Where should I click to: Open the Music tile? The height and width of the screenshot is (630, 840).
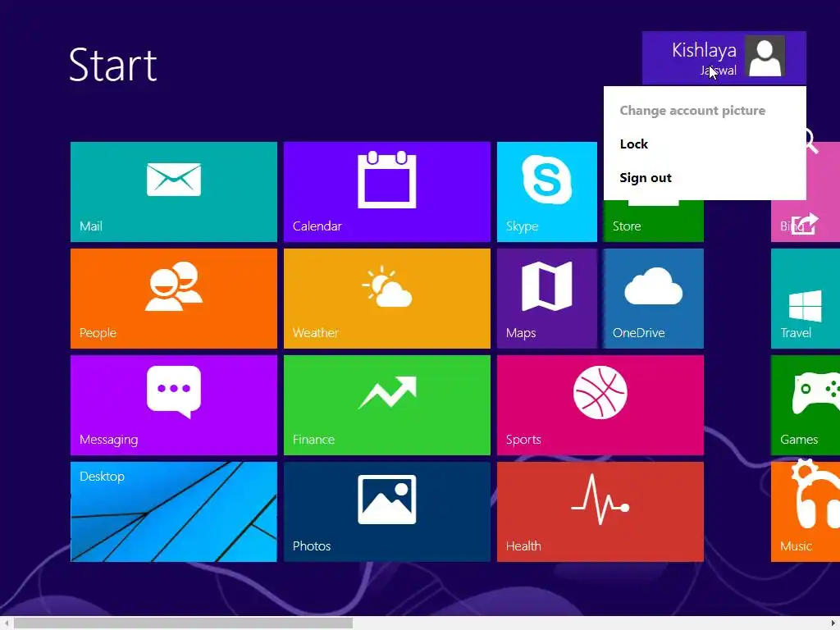click(x=806, y=512)
